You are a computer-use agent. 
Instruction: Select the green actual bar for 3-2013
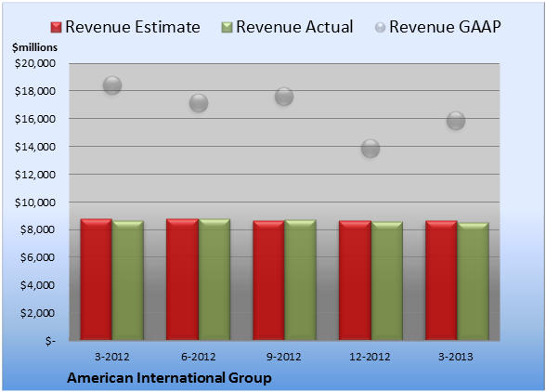click(473, 281)
